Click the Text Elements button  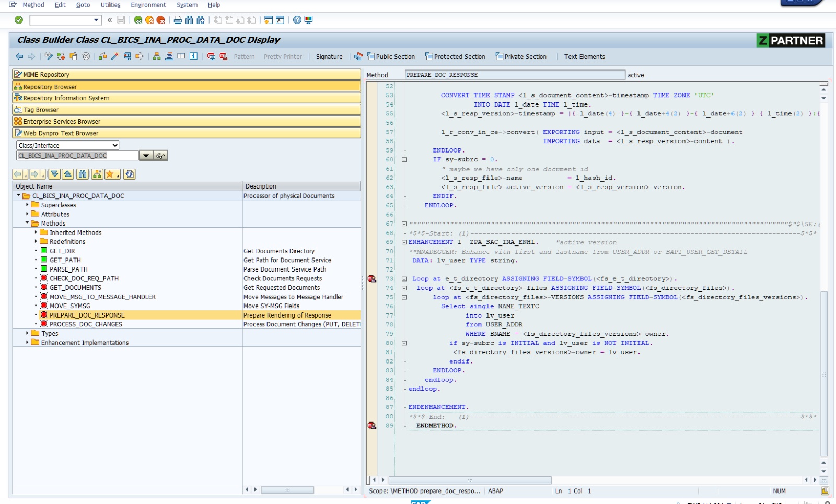tap(584, 57)
